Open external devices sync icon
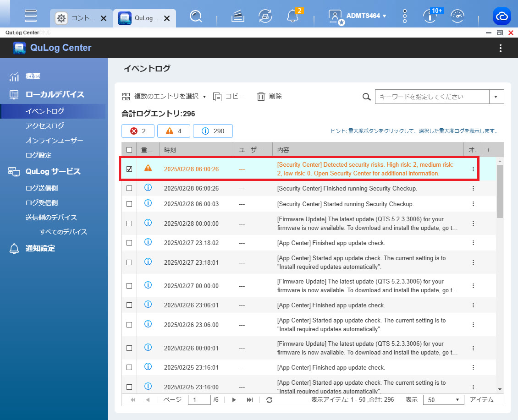This screenshot has height=420, width=518. click(x=265, y=16)
